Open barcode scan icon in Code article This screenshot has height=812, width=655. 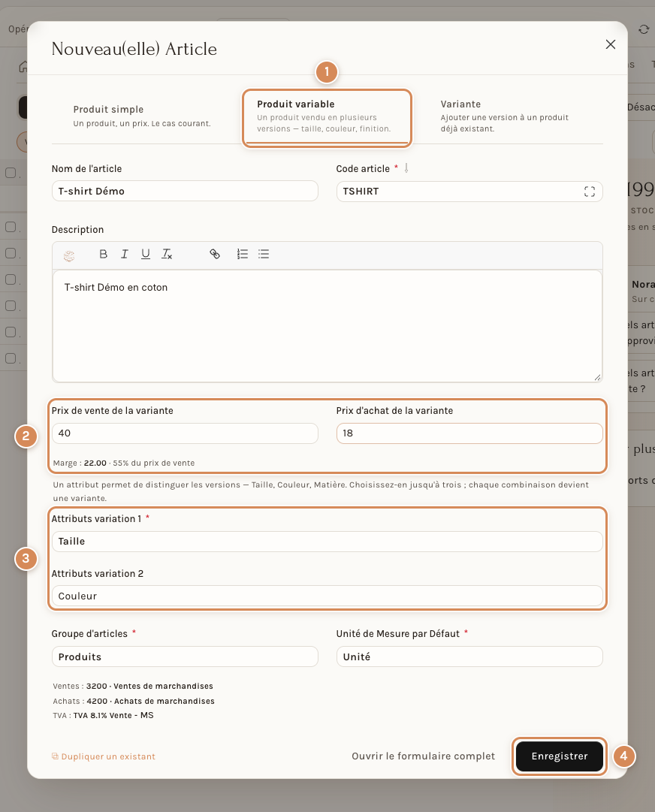tap(589, 192)
